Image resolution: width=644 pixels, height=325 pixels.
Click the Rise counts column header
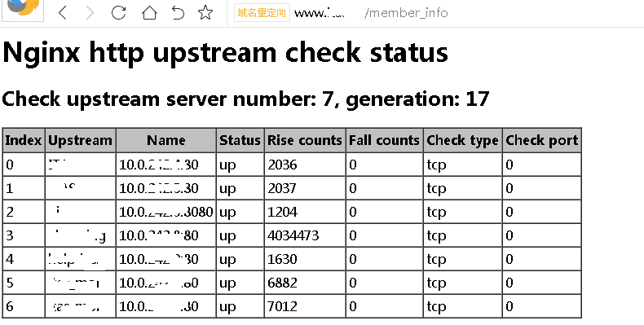coord(305,140)
